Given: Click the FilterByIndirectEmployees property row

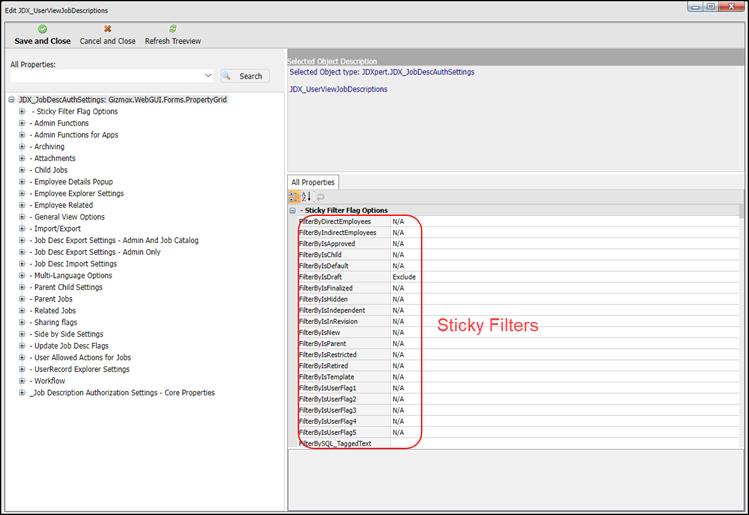Looking at the screenshot, I should [x=518, y=232].
